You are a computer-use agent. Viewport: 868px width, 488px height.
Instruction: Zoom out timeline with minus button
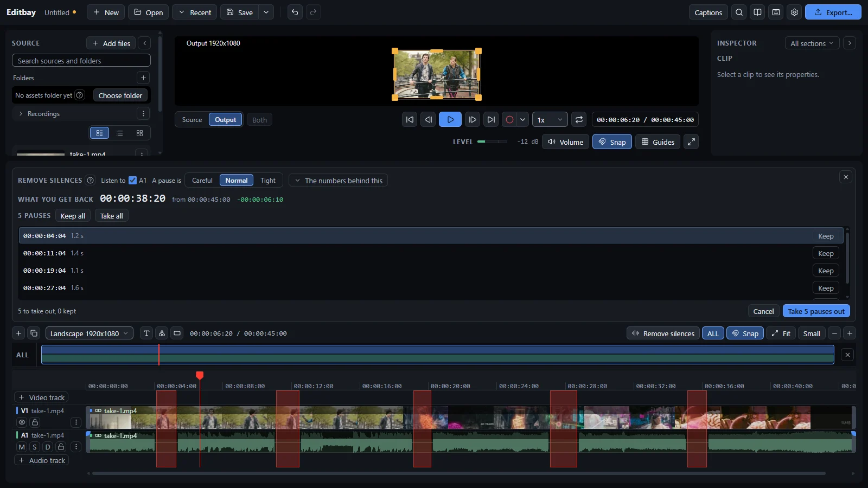coord(835,333)
